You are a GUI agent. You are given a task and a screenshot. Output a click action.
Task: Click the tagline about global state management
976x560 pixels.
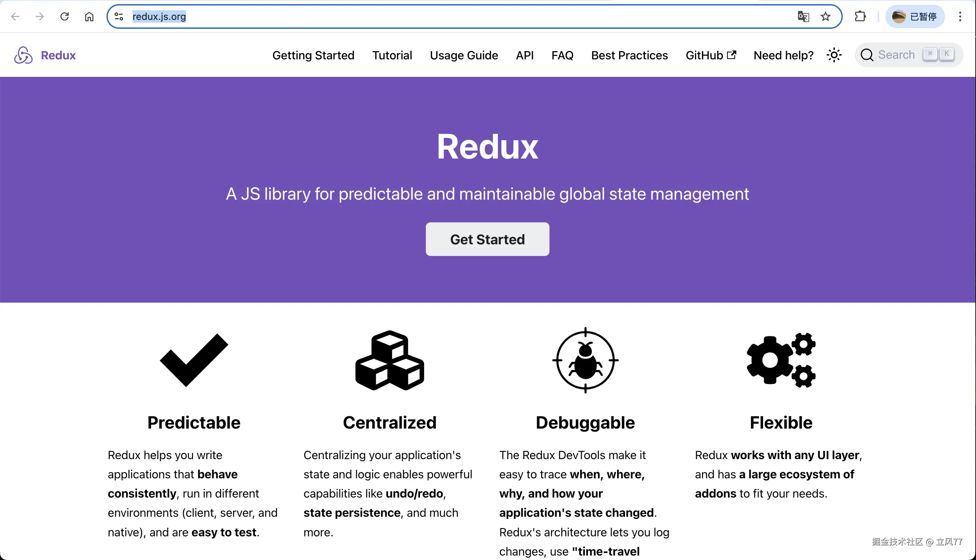click(x=487, y=194)
